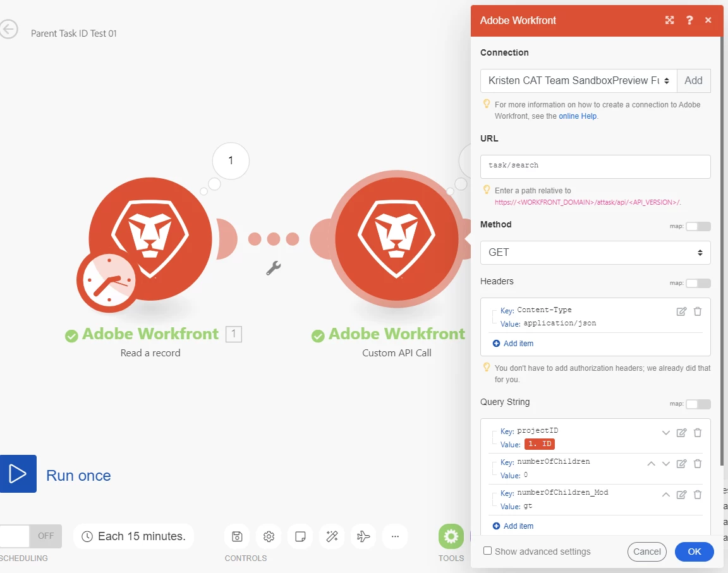
Task: Open the online Help link
Action: [x=578, y=116]
